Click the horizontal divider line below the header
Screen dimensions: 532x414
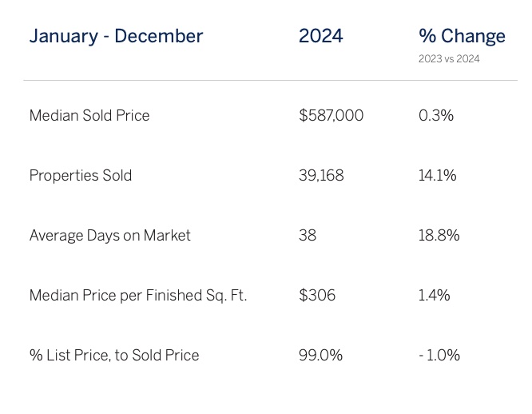click(270, 81)
